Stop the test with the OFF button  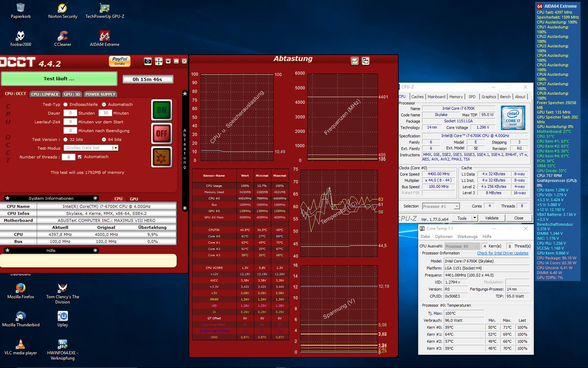point(162,134)
